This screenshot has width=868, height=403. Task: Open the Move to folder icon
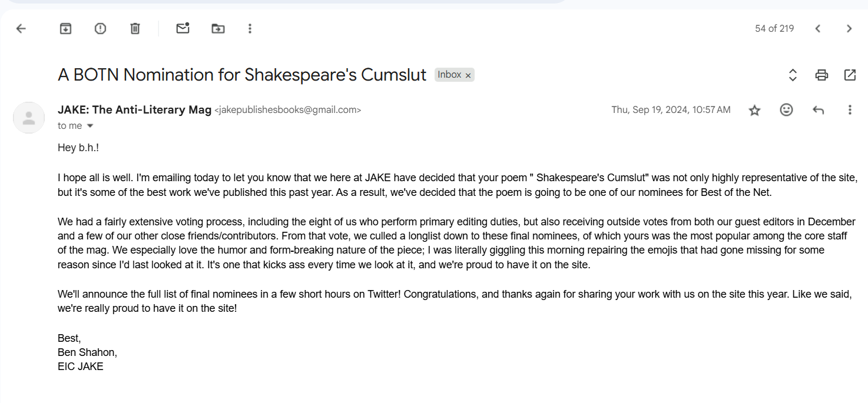[x=218, y=28]
